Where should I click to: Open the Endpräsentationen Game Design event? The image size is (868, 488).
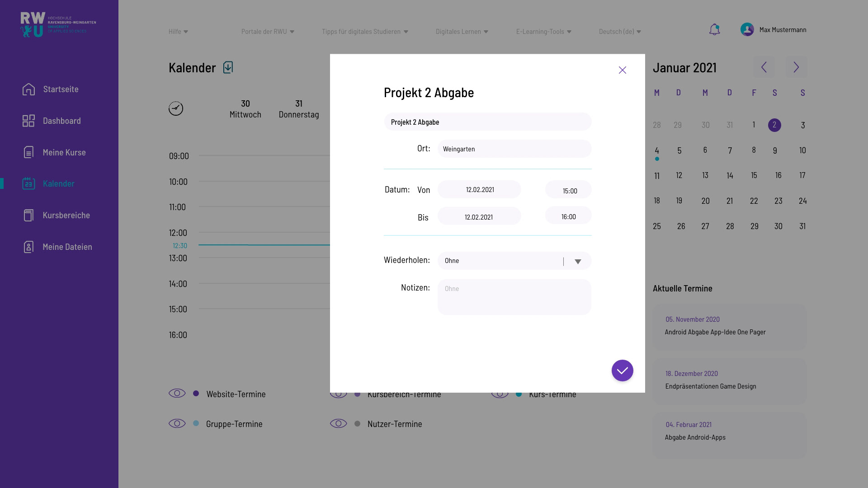(730, 381)
